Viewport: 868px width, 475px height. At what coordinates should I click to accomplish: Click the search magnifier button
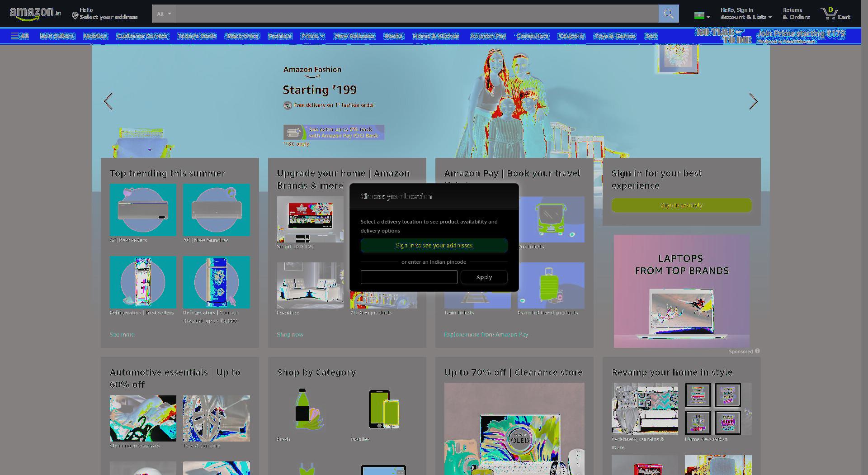[x=668, y=14]
